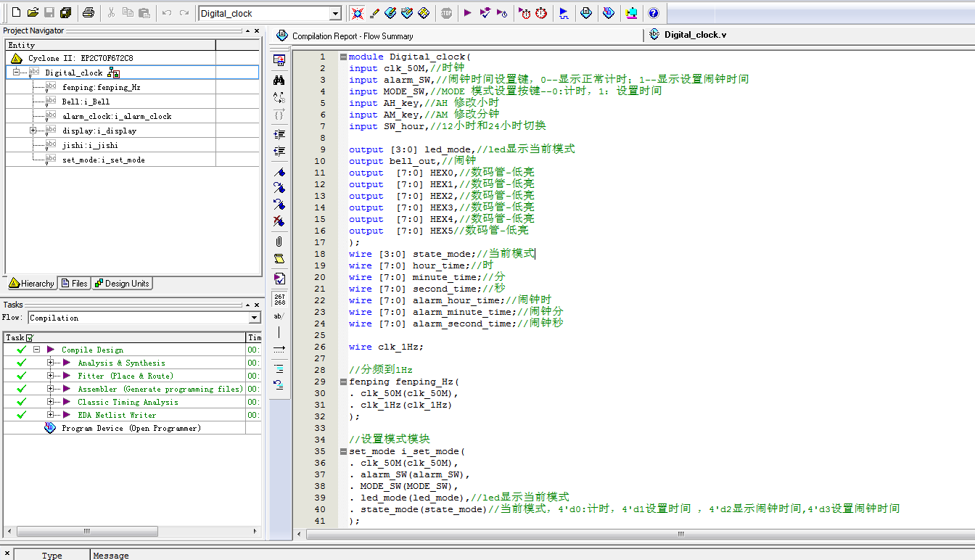Select set_mode:i_set_mode in hierarchy
Screen dimensions: 975x560
click(x=103, y=160)
